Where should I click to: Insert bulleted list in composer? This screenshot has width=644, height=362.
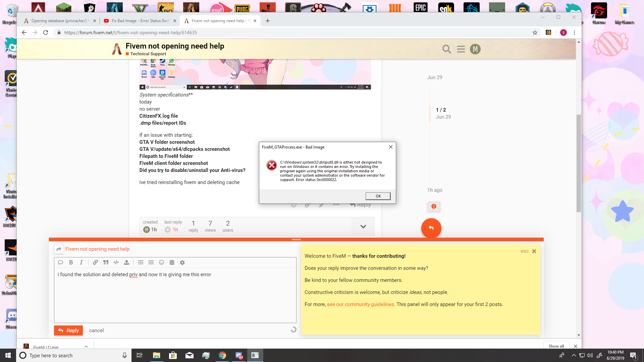click(x=141, y=262)
